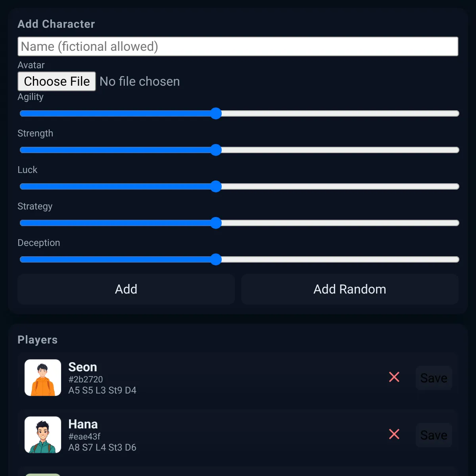Click the "No file chosen" text

pyautogui.click(x=140, y=81)
